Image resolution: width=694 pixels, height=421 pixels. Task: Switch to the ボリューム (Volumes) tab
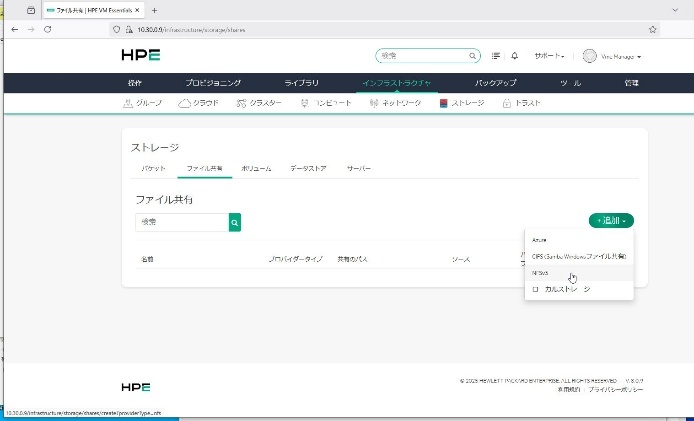click(256, 168)
